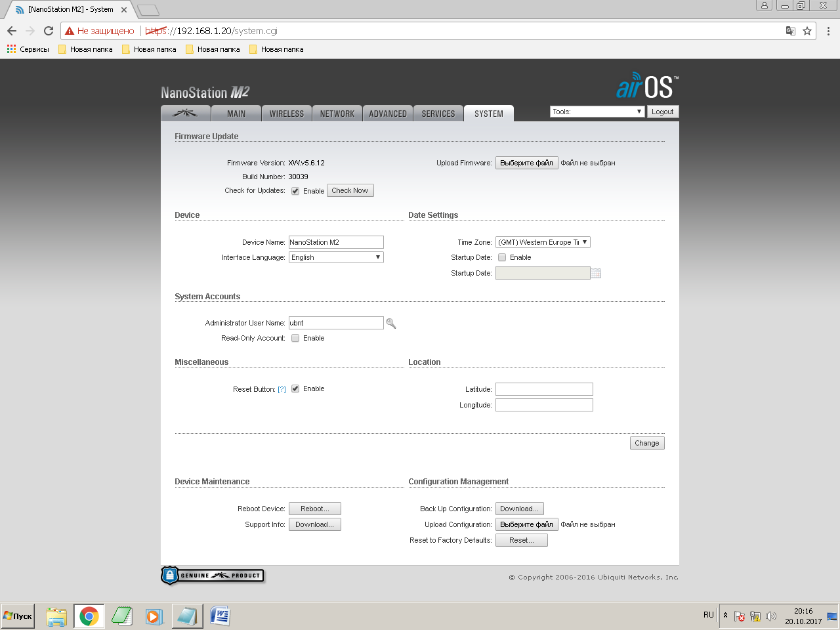The height and width of the screenshot is (630, 840).
Task: Reload the page with refresh icon
Action: [x=49, y=31]
